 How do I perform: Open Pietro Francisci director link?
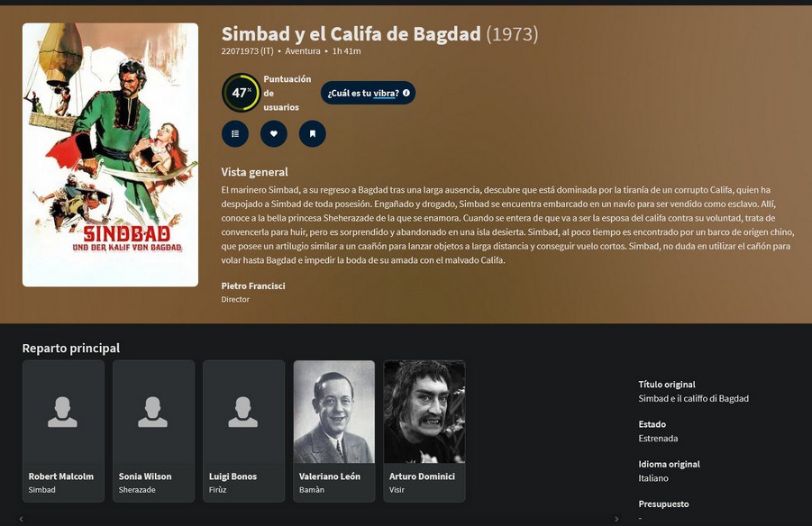point(252,286)
